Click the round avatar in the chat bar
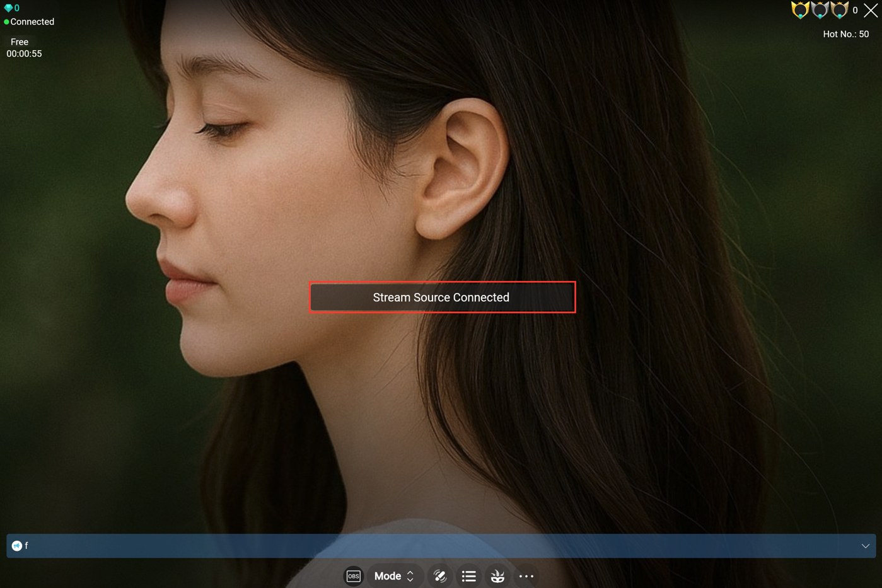 coord(17,546)
